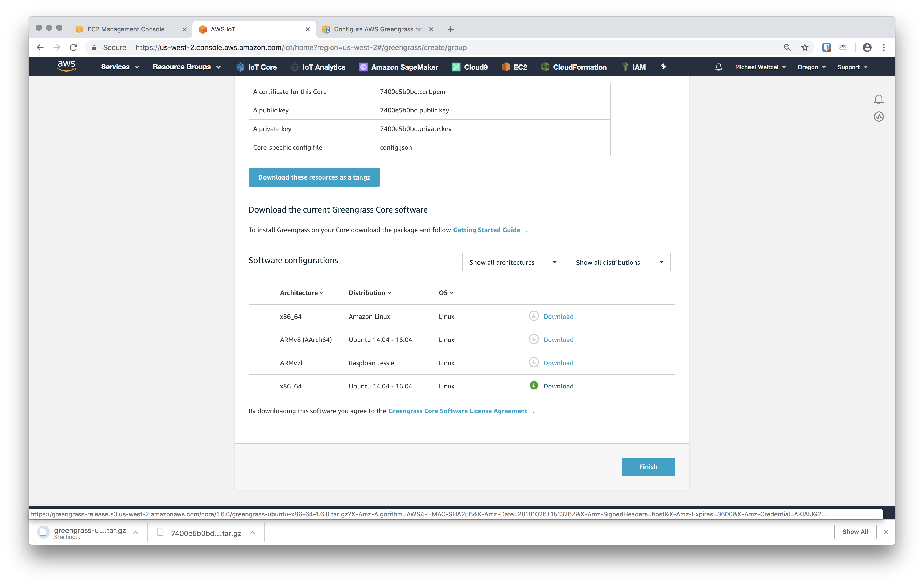Reload the current page

[x=73, y=47]
